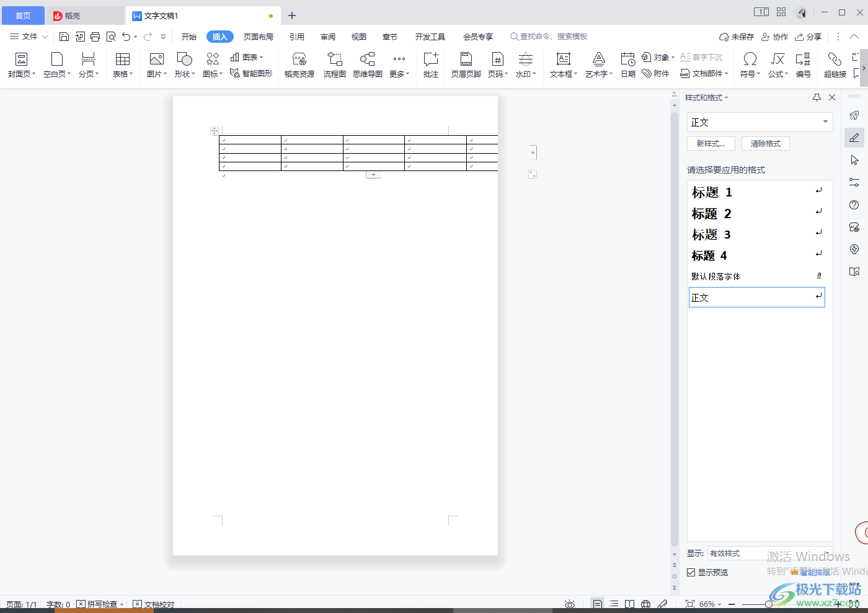Expand document parts (文档部件) dropdown
868x613 pixels.
pos(704,73)
